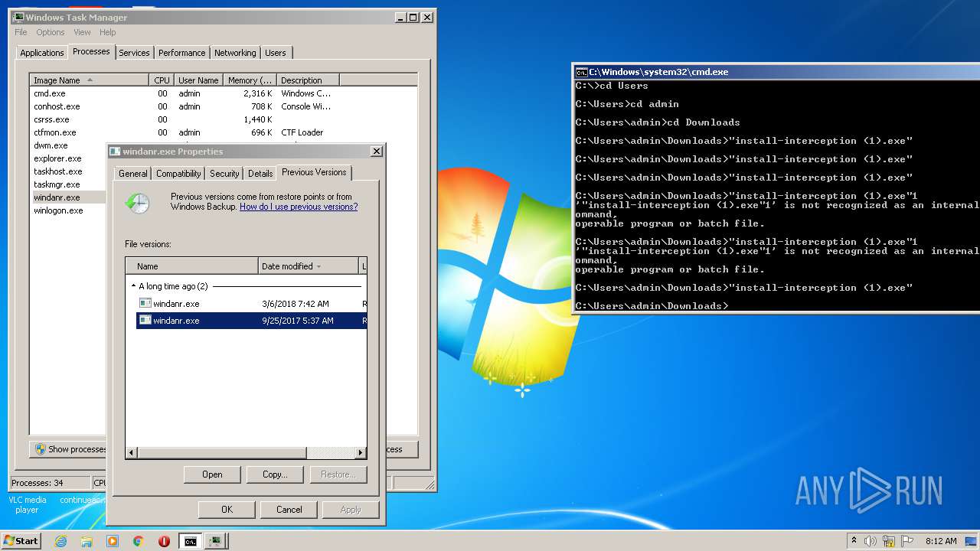Click the taskbar clock showing 8:12 AM

pos(941,541)
